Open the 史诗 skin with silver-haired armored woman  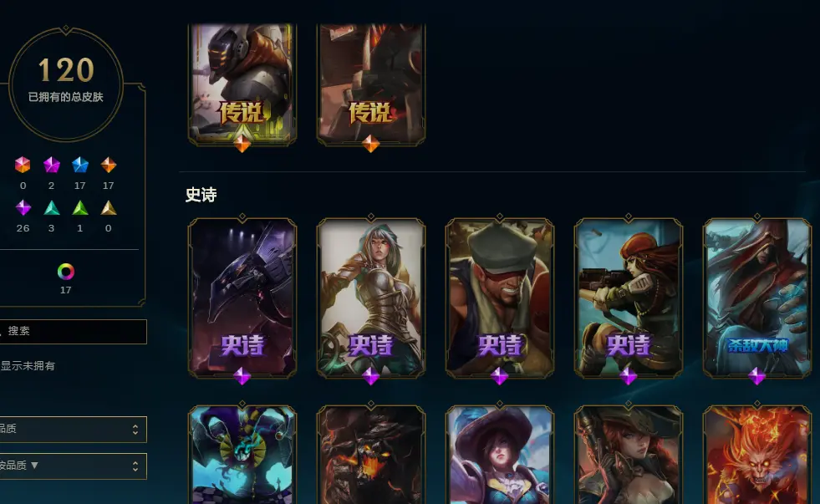(x=371, y=298)
